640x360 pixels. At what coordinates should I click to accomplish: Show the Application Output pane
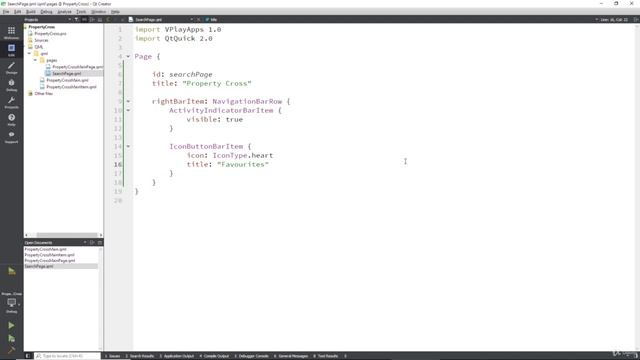pos(177,356)
